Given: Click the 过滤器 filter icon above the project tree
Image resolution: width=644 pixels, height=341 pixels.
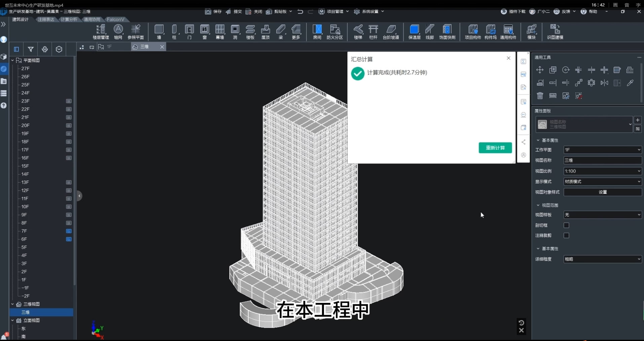Looking at the screenshot, I should pyautogui.click(x=30, y=49).
